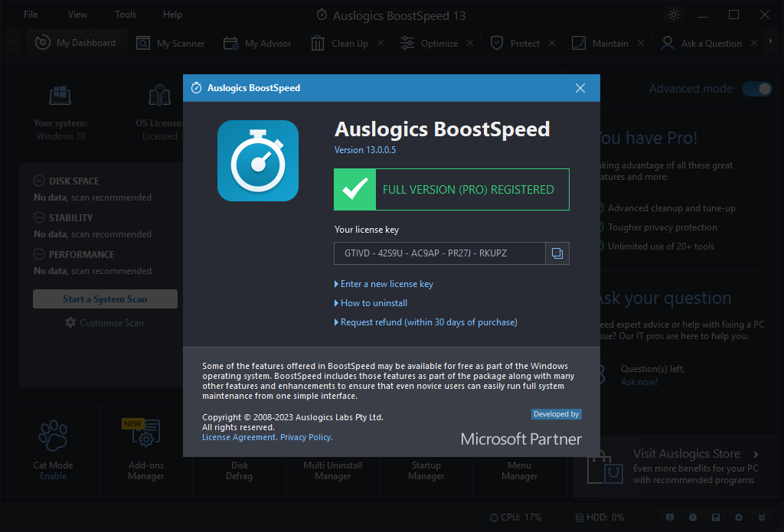The width and height of the screenshot is (784, 532).
Task: Click the Your system Windows computer icon
Action: (60, 96)
